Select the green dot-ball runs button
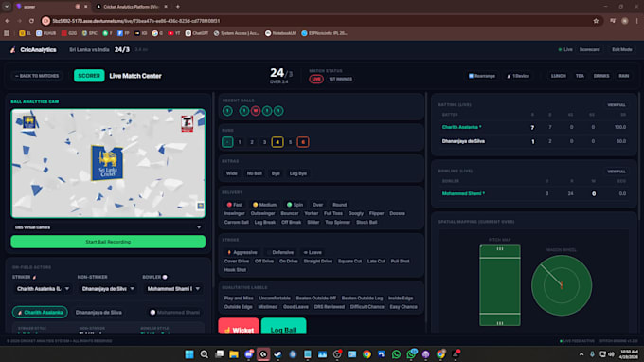Image resolution: width=644 pixels, height=362 pixels. click(227, 142)
